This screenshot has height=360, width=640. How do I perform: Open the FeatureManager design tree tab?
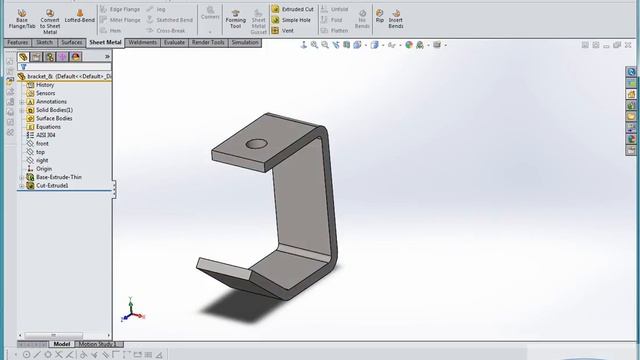point(23,57)
